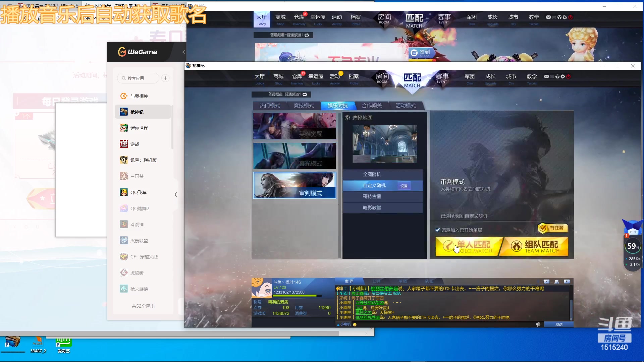Choose 全图随机 map option

[x=383, y=174]
